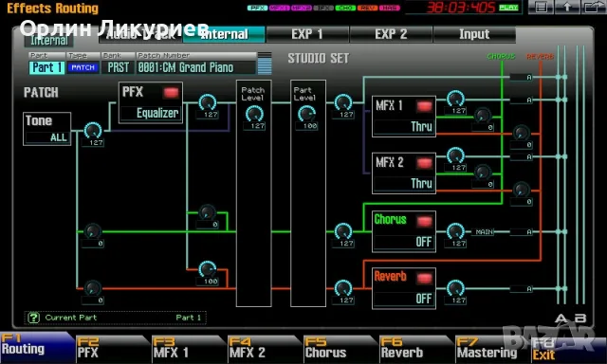Switch to the EXP 2 tab
Image resolution: width=607 pixels, height=364 pixels.
click(x=391, y=34)
